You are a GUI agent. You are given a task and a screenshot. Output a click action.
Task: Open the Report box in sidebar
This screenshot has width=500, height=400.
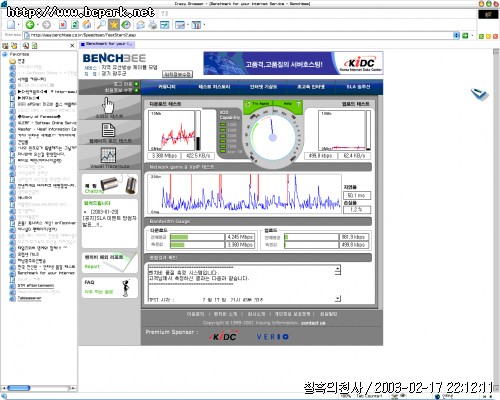(110, 262)
